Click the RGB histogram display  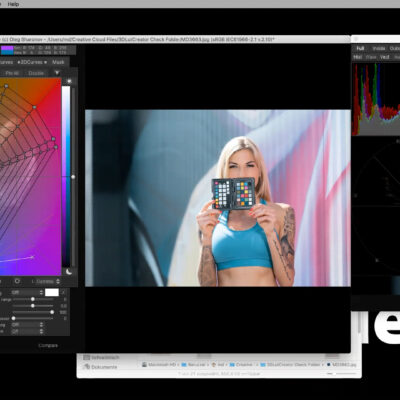coord(376,99)
